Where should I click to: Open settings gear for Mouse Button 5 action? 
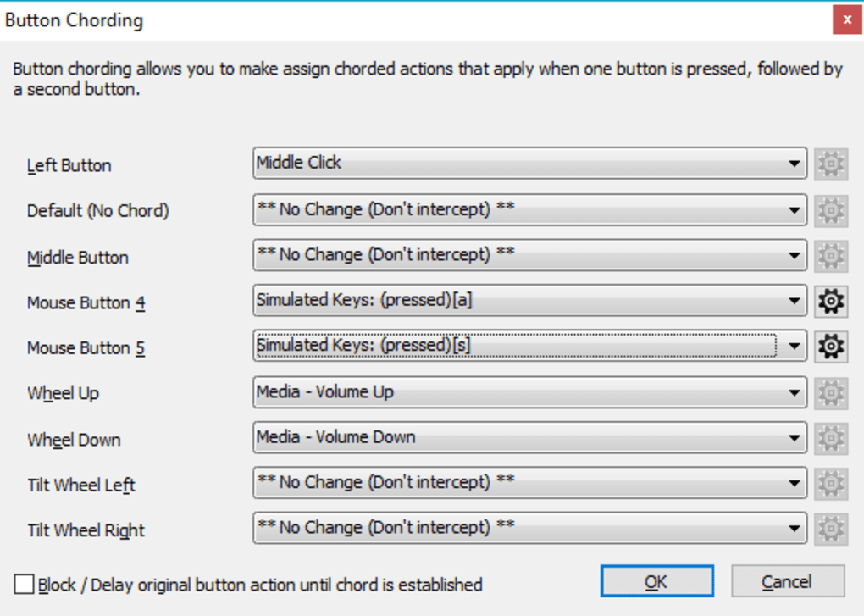click(830, 347)
